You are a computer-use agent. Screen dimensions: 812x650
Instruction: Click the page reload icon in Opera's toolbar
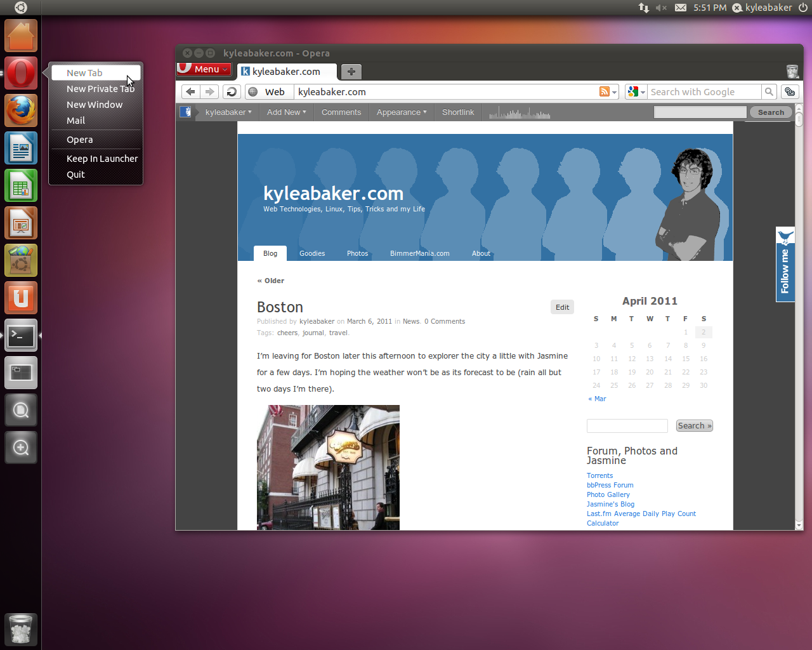(x=231, y=91)
